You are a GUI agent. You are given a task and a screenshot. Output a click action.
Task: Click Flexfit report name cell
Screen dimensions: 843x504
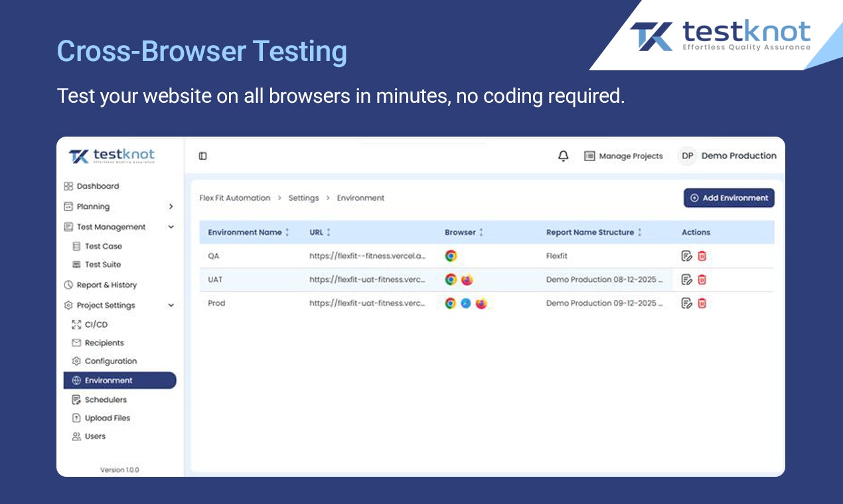(x=557, y=256)
